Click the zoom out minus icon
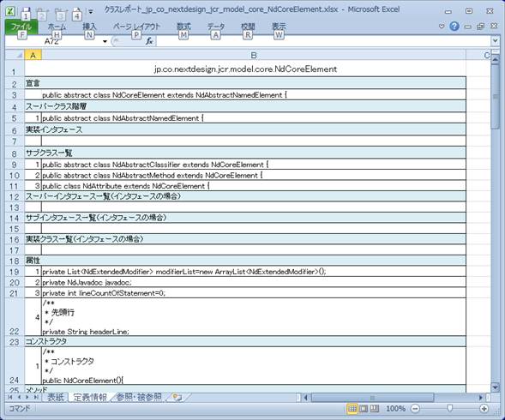Screen dimensions: 505x420 (x=416, y=409)
